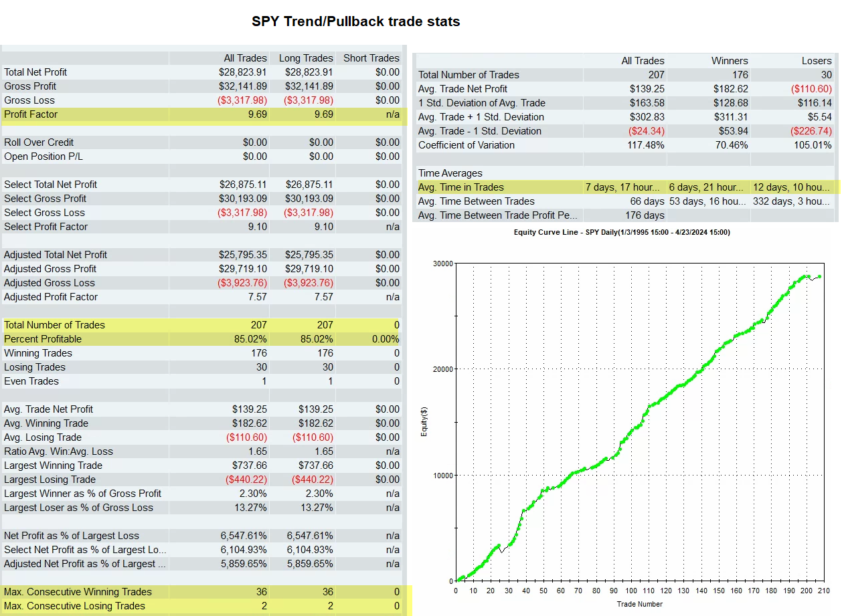Select the Max. Consecutive Losing Trades label
Viewport: 842px width, 616px height.
coord(74,606)
